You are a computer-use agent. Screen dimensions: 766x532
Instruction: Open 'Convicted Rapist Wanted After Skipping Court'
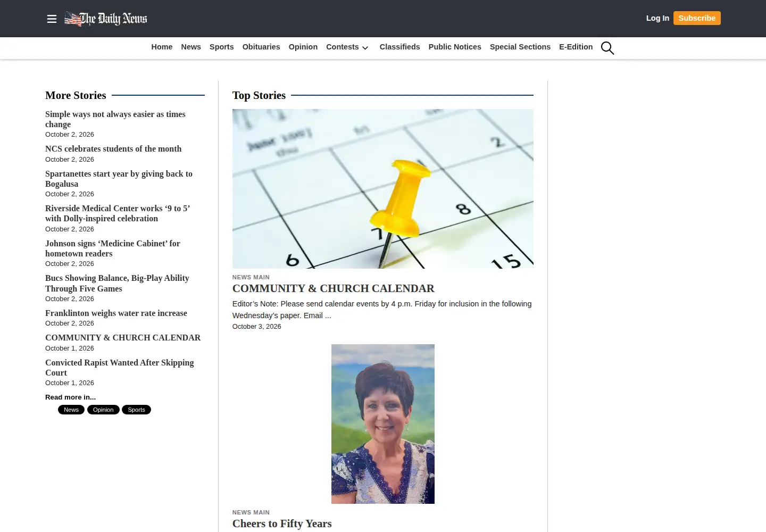coord(120,368)
